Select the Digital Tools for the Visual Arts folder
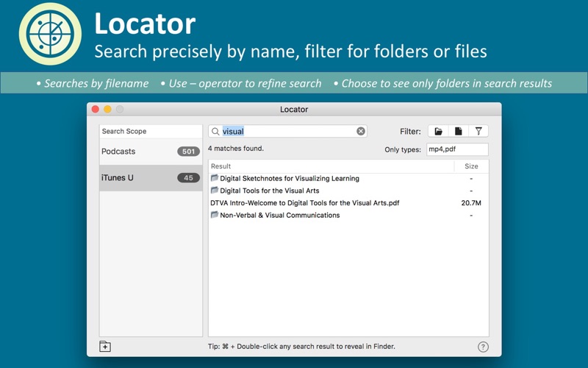This screenshot has width=588, height=368. coord(270,191)
